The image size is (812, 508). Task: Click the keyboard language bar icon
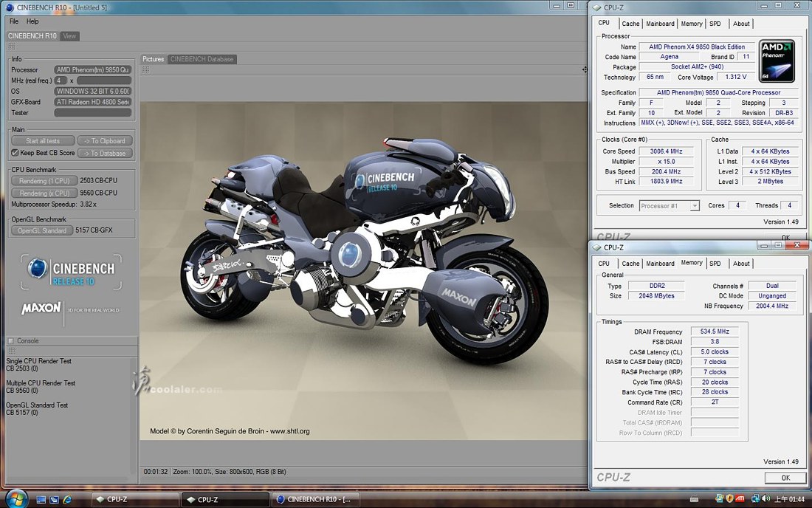coord(694,499)
